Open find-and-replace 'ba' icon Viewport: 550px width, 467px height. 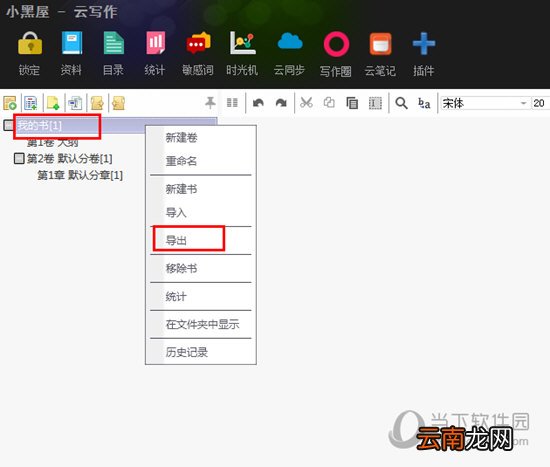pyautogui.click(x=424, y=103)
